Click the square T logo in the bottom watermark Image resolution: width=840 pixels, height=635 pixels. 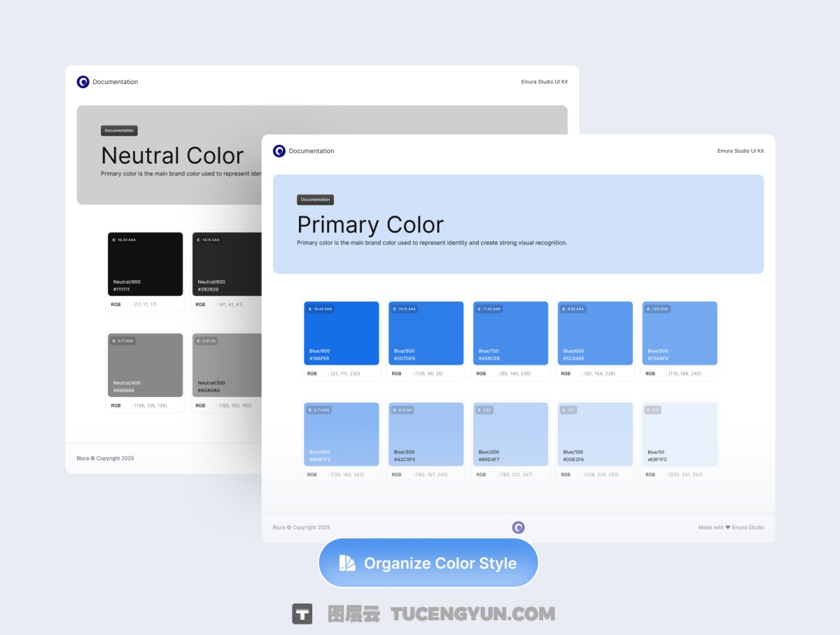[x=302, y=614]
